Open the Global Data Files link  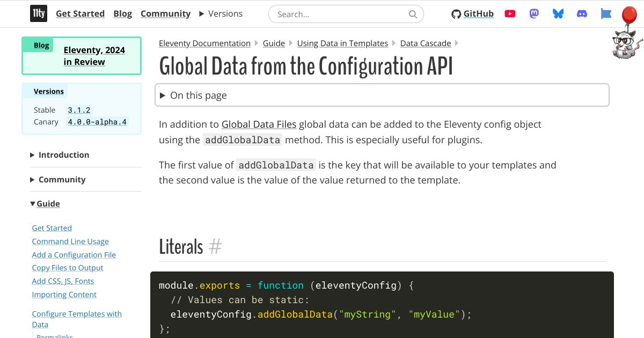(x=259, y=124)
